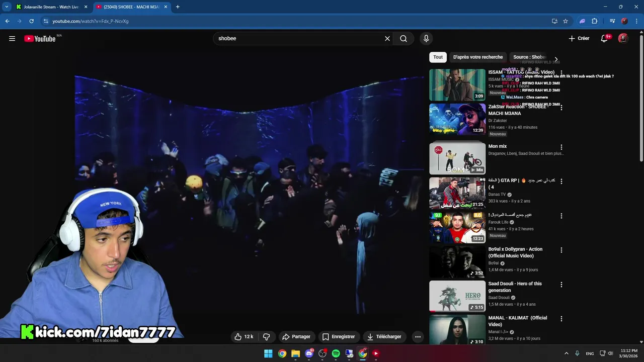The image size is (644, 362).
Task: Open Chrome three-dot menu
Action: point(637,21)
